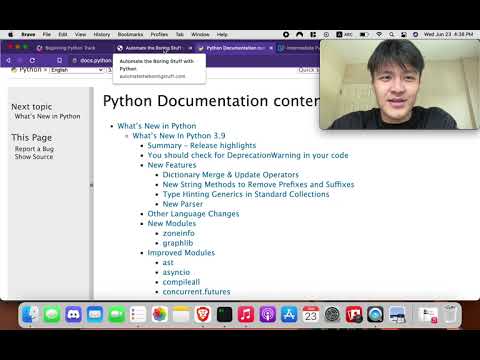The height and width of the screenshot is (360, 480).
Task: Close the Python Documentation tab
Action: (x=271, y=48)
